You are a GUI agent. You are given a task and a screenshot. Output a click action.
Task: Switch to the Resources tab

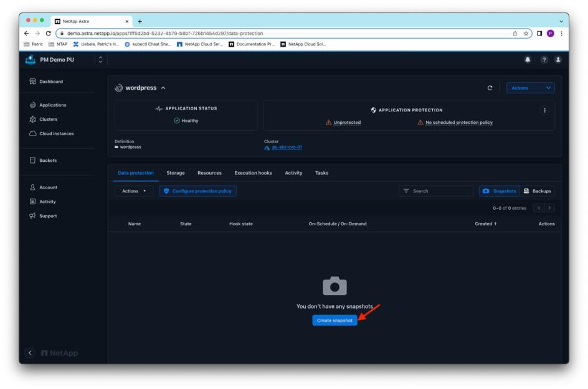(x=209, y=173)
